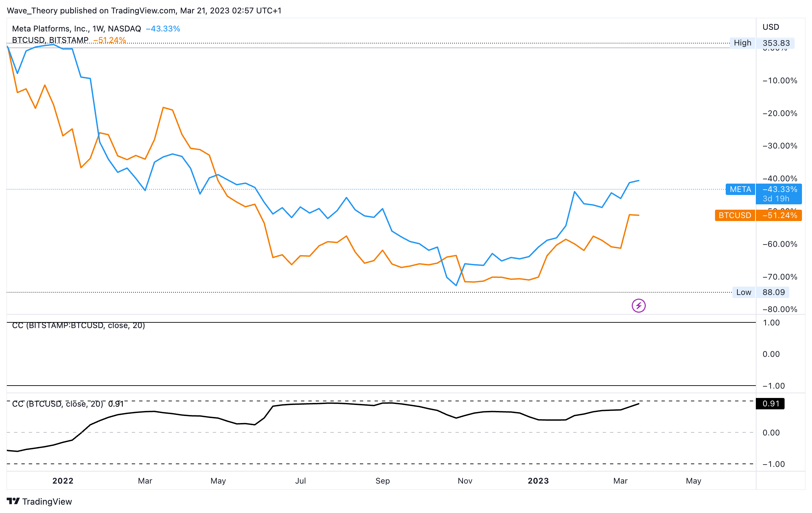Click the High 353.83 price tag
This screenshot has width=812, height=513.
pyautogui.click(x=762, y=43)
